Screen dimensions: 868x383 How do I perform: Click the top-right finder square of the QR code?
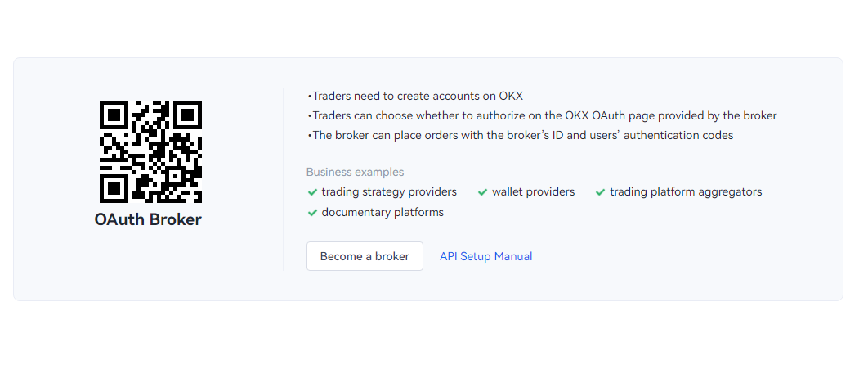188,115
